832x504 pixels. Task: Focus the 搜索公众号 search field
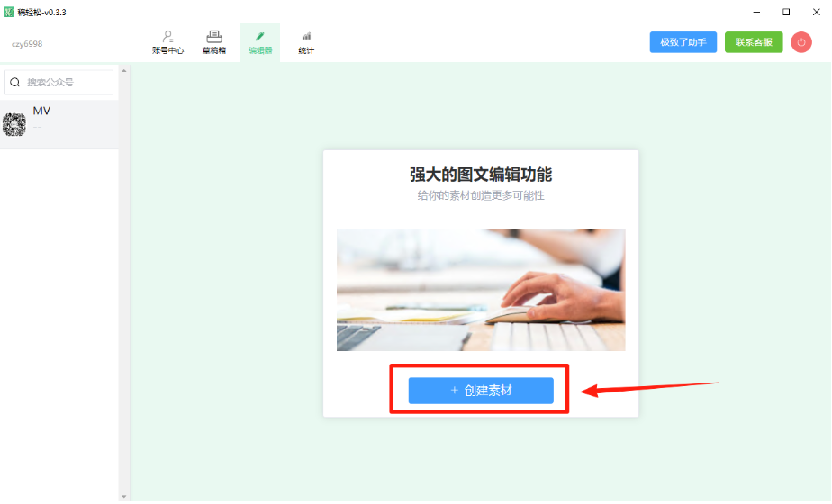coord(59,82)
